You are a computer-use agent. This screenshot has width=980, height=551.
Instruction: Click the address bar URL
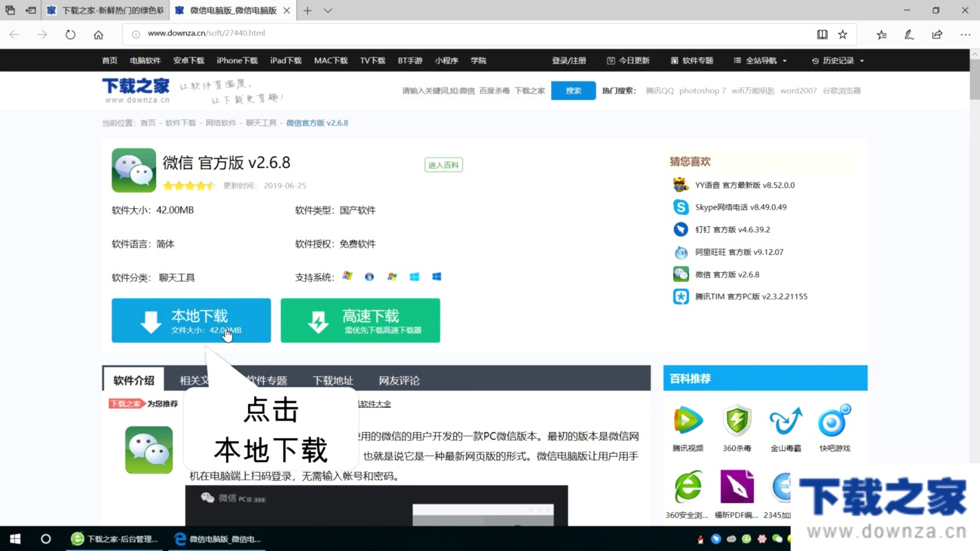click(206, 33)
